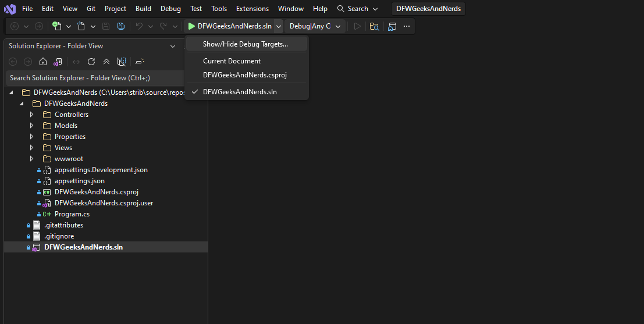Choose Show/Hide Debug Targets menu entry

click(x=247, y=44)
